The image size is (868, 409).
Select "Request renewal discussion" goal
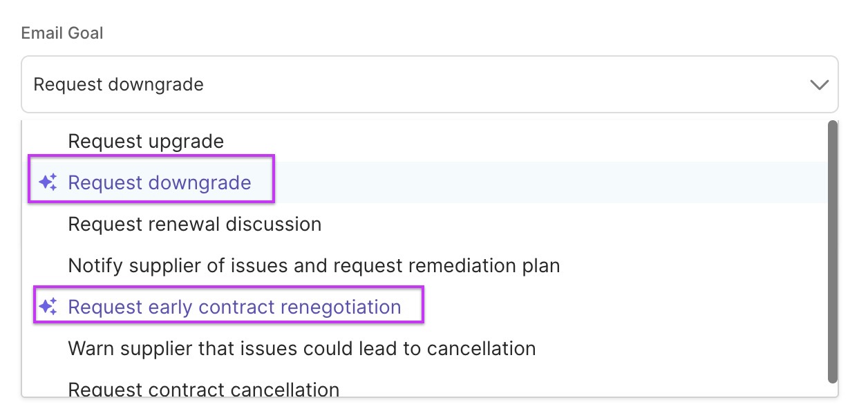194,225
